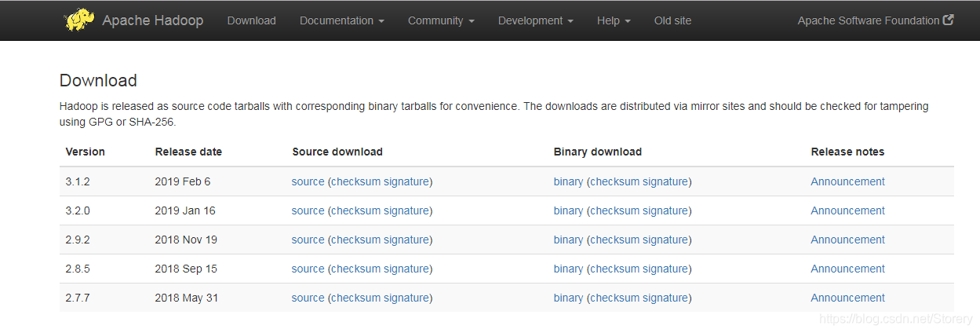Expand the Documentation dropdown menu
This screenshot has height=333, width=980.
[342, 20]
